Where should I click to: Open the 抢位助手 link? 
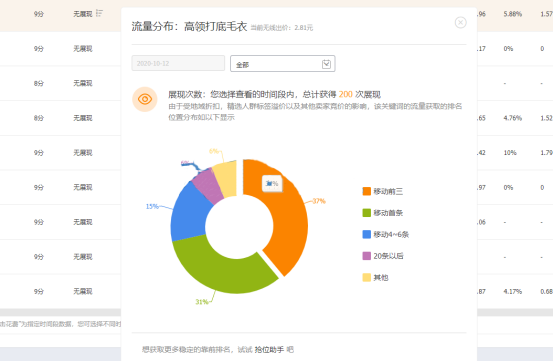[269, 350]
